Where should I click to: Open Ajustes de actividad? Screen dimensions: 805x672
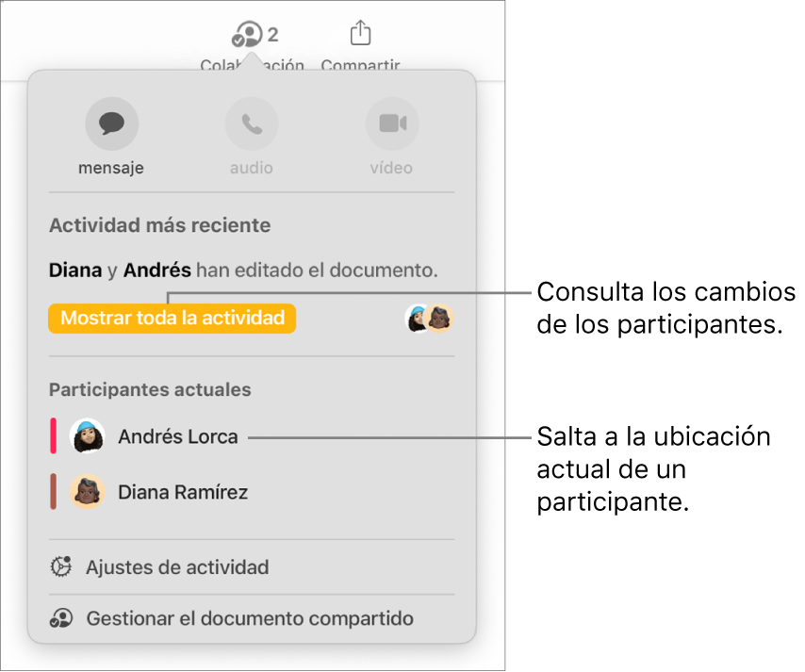coord(252,567)
